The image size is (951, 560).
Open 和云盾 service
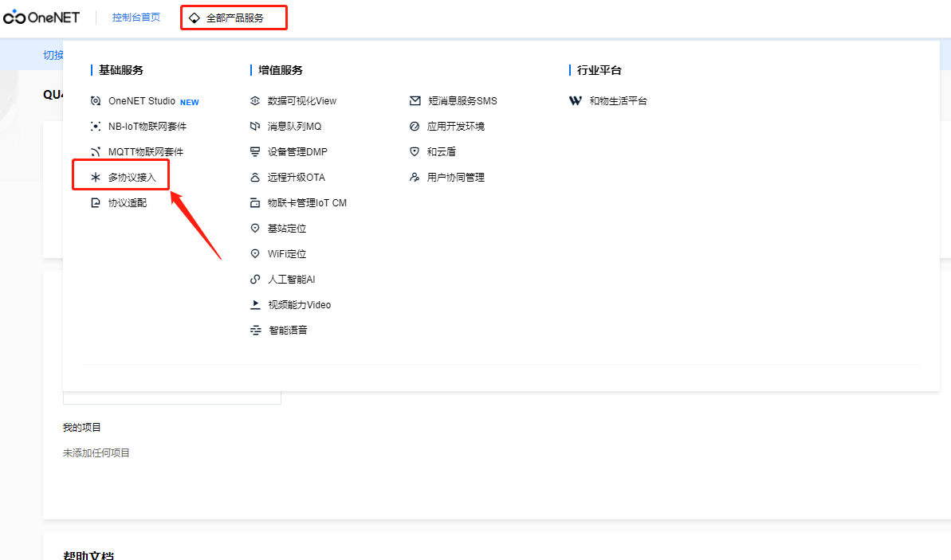[x=442, y=152]
